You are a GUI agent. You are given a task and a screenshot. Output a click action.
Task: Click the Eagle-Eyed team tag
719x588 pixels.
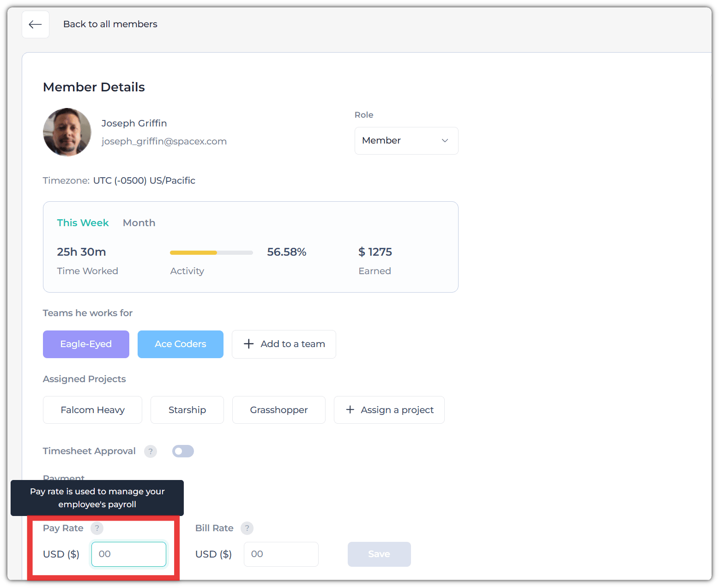click(x=86, y=344)
